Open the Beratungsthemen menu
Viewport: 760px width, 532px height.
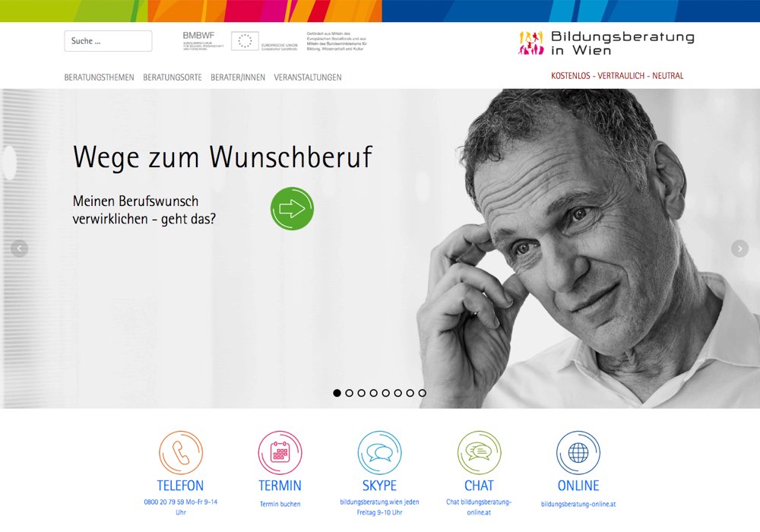coord(100,78)
